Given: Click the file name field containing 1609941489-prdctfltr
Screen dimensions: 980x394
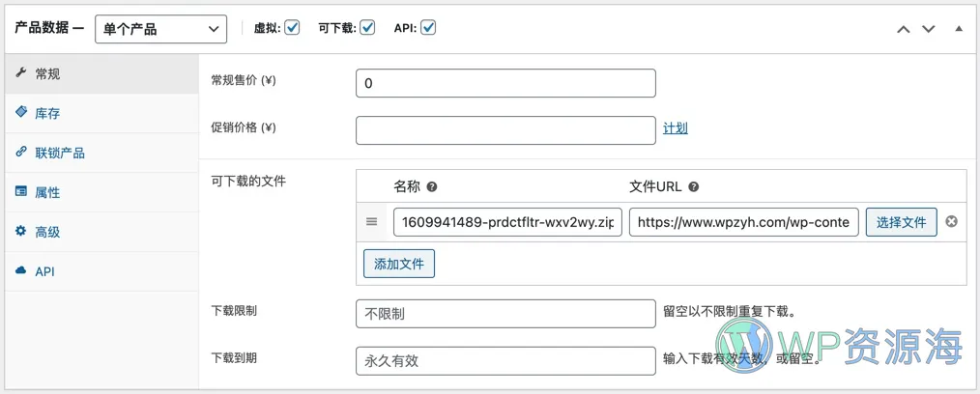Looking at the screenshot, I should [x=507, y=222].
